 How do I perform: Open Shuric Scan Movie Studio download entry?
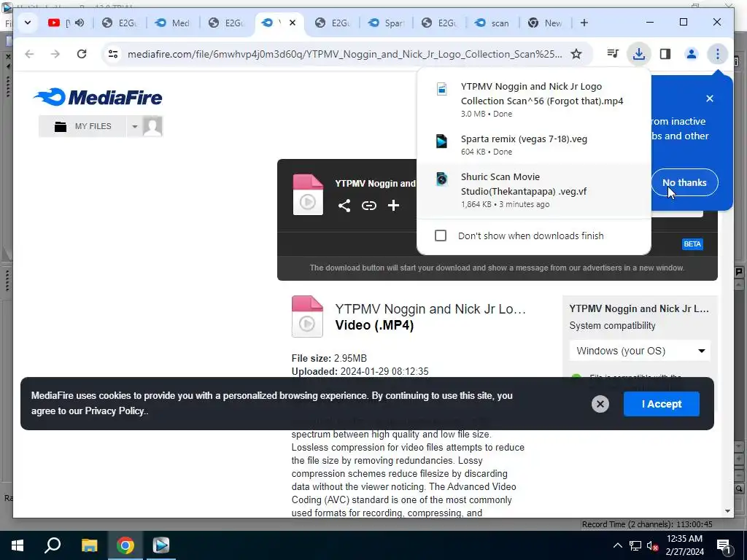pos(533,190)
